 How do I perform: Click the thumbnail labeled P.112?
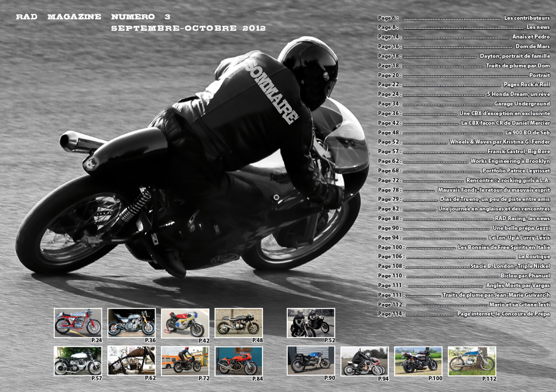point(472,361)
